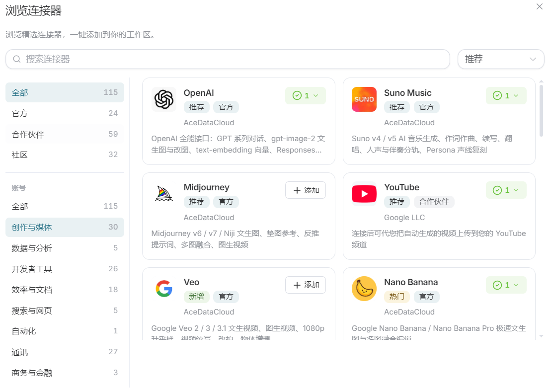Select the top 全部 source filter
Image resolution: width=551 pixels, height=392 pixels.
[x=65, y=92]
